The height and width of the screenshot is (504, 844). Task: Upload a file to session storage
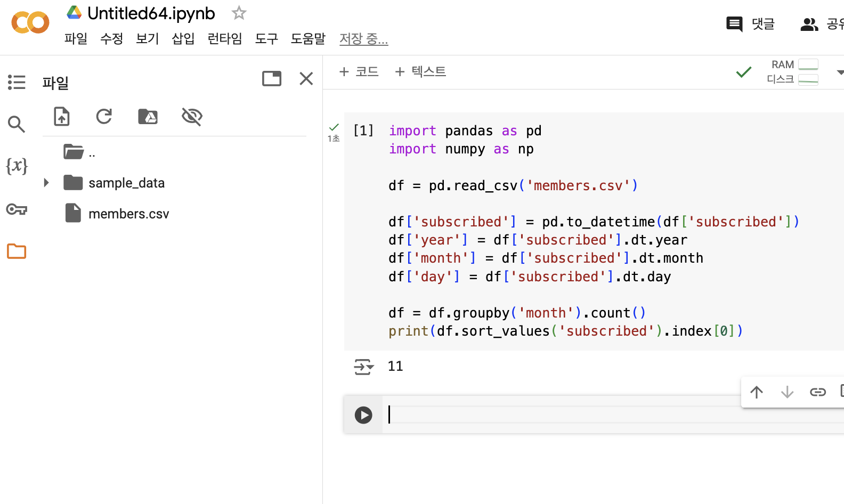point(62,116)
